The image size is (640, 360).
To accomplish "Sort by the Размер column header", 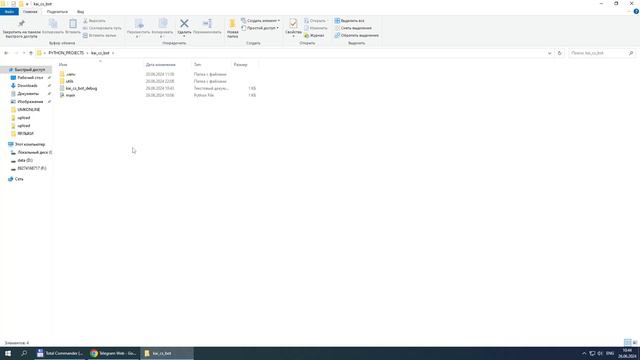I will point(240,65).
